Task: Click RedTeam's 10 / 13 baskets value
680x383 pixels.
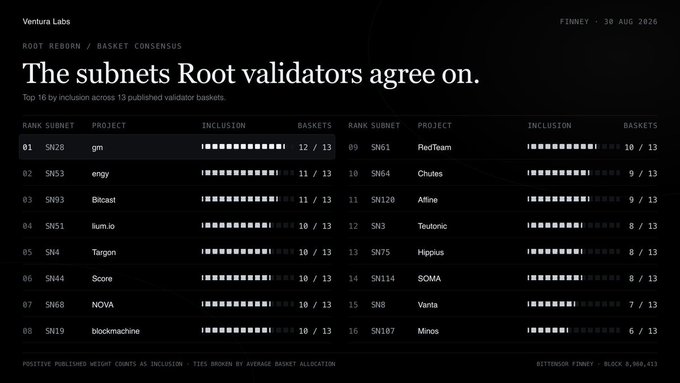Action: 641,147
